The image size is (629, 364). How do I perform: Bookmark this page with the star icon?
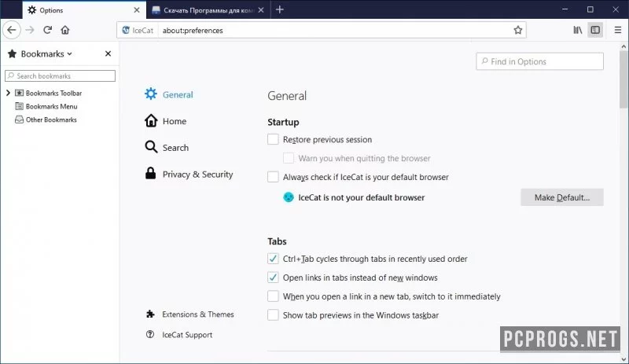pos(518,30)
